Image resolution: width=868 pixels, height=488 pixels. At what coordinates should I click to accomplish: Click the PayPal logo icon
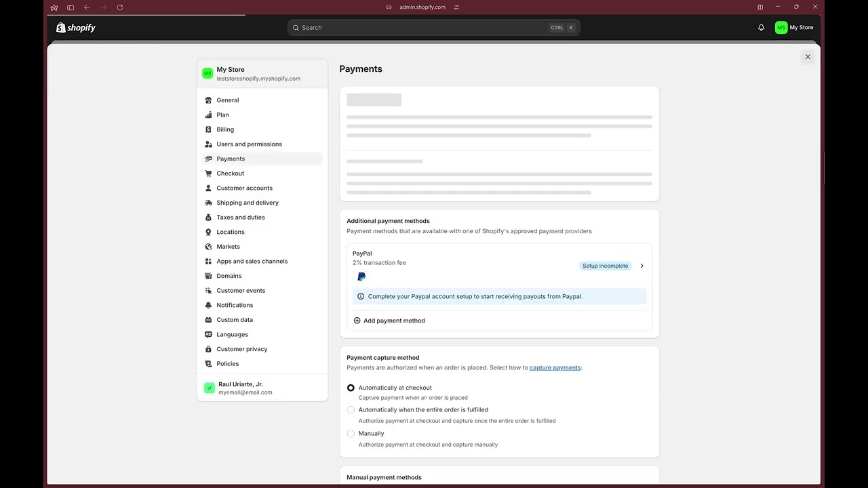(x=361, y=277)
